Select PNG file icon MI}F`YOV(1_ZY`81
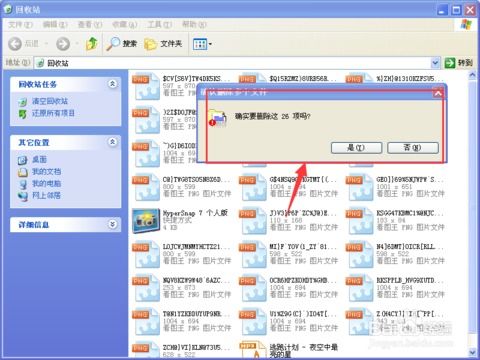The width and height of the screenshot is (480, 360). point(253,255)
